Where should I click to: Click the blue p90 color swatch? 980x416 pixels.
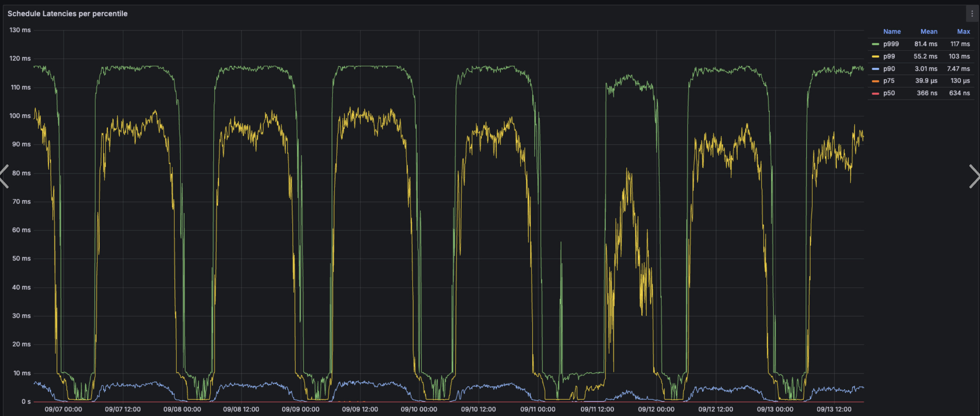tap(875, 69)
